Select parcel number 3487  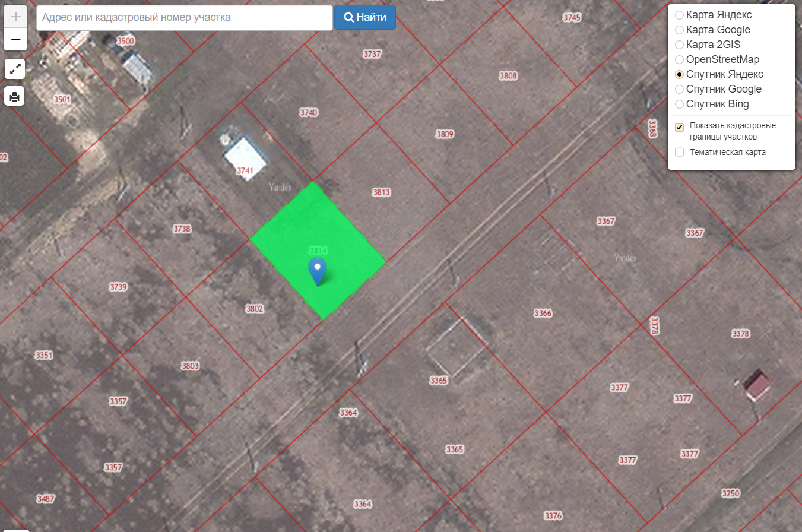pyautogui.click(x=46, y=498)
